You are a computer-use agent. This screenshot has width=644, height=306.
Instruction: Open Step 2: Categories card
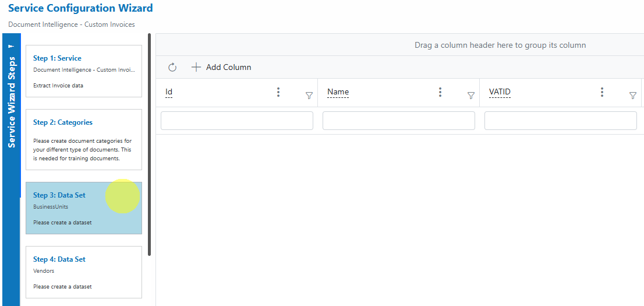click(x=84, y=139)
